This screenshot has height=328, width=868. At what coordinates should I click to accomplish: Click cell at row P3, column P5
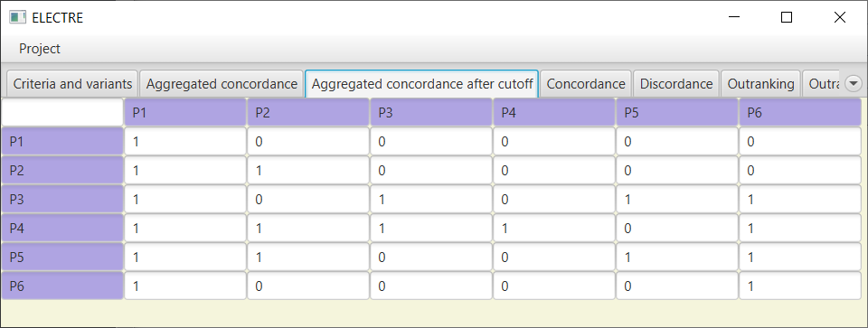coord(677,200)
